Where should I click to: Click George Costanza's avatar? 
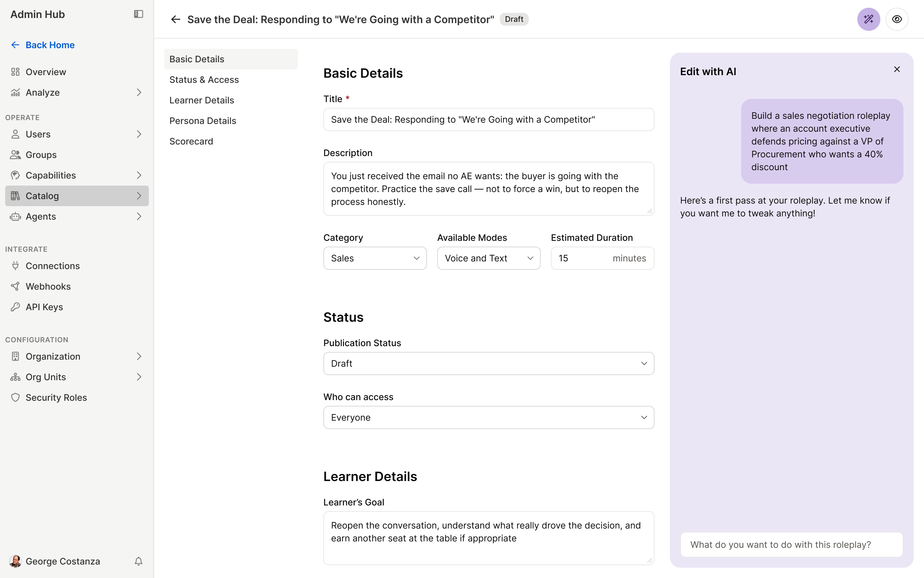[x=15, y=561]
